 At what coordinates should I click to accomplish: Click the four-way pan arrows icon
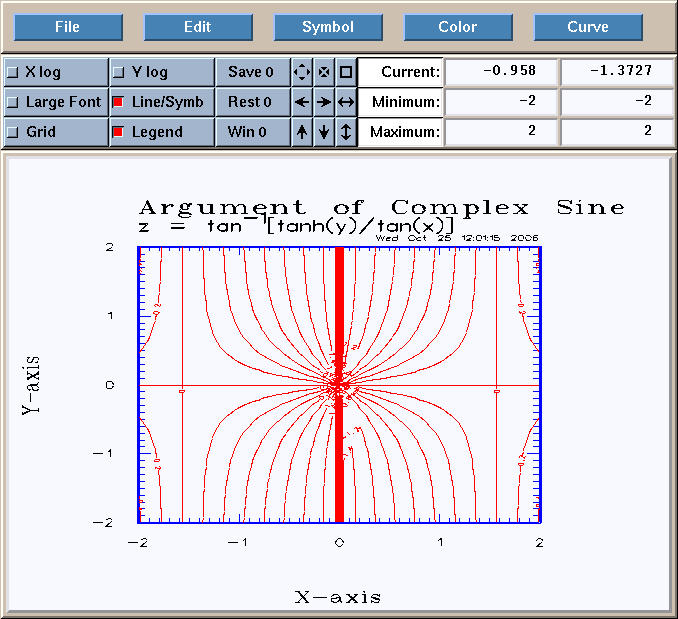pos(301,72)
